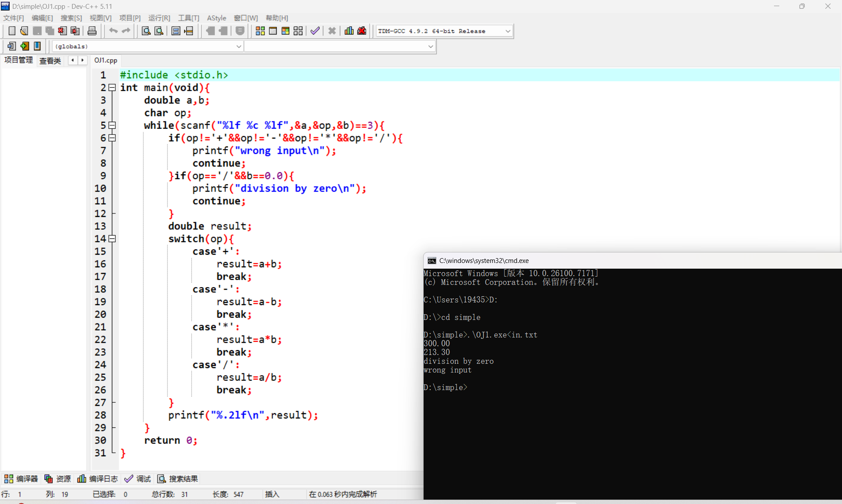Click the Compile icon with colored squares
This screenshot has height=504, width=842.
[260, 31]
